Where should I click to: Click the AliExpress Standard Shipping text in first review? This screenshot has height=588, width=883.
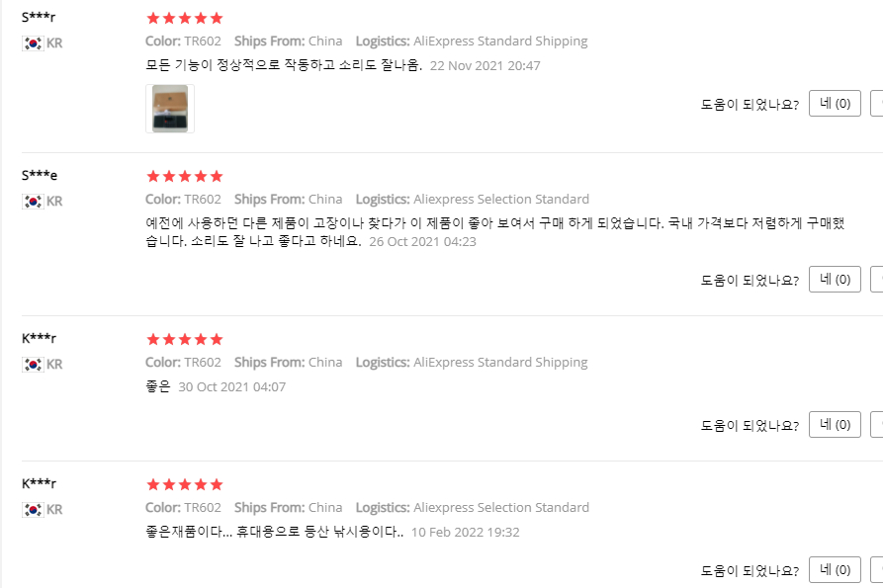[x=500, y=42]
